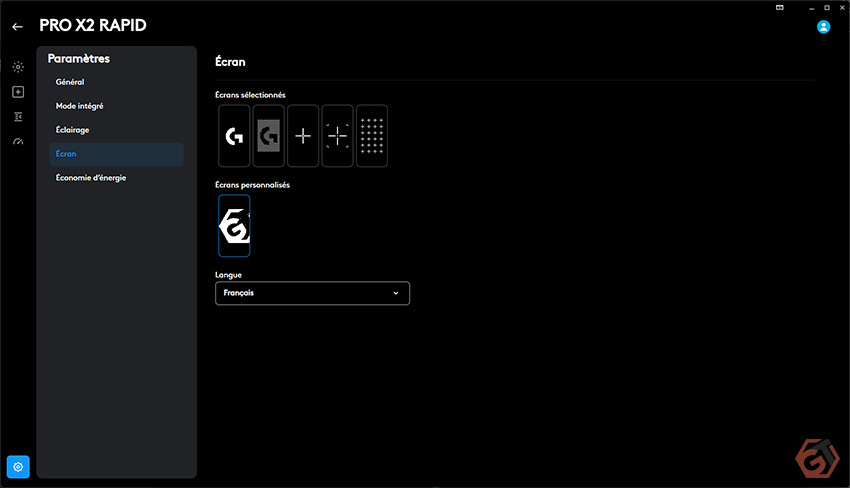Expand the Langue dropdown showing Français
Image resolution: width=850 pixels, height=488 pixels.
312,293
